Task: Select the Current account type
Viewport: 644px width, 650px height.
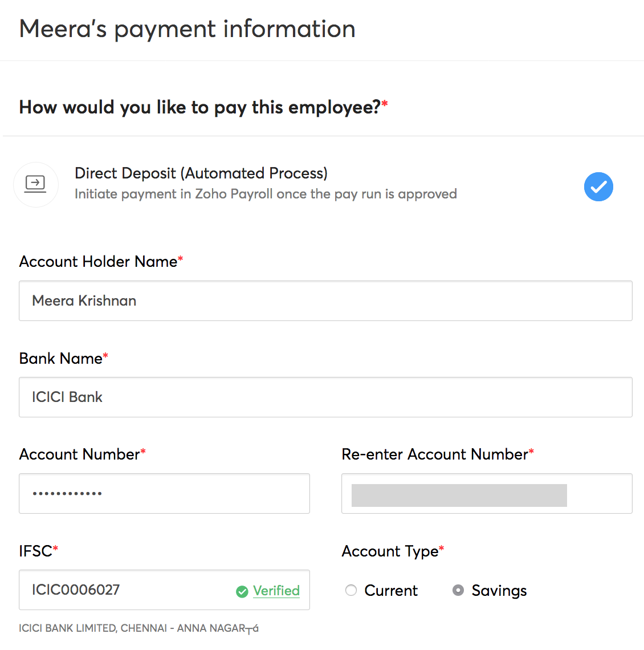Action: [351, 591]
